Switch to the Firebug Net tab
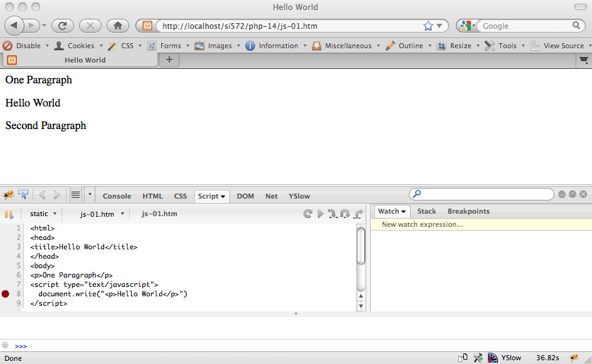592x364 pixels. pos(271,196)
